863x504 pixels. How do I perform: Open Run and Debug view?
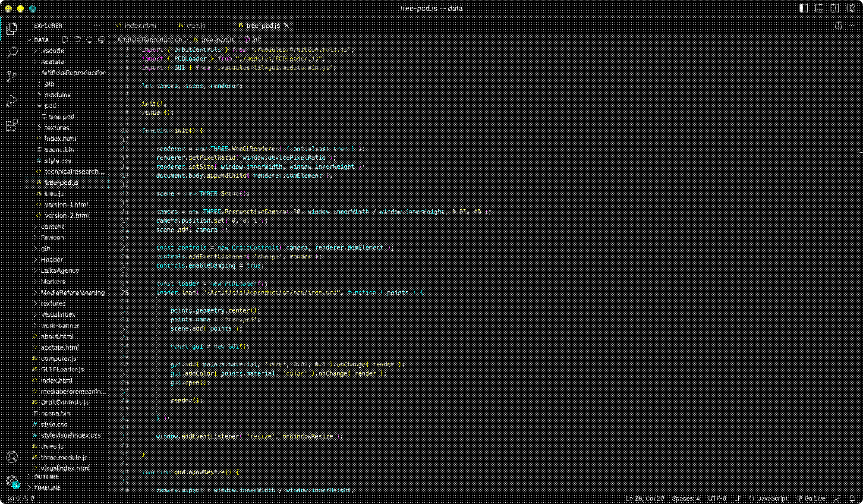pyautogui.click(x=12, y=101)
